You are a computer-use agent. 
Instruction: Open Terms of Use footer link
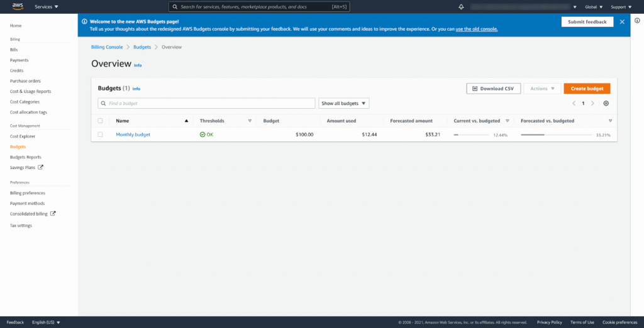click(x=582, y=322)
